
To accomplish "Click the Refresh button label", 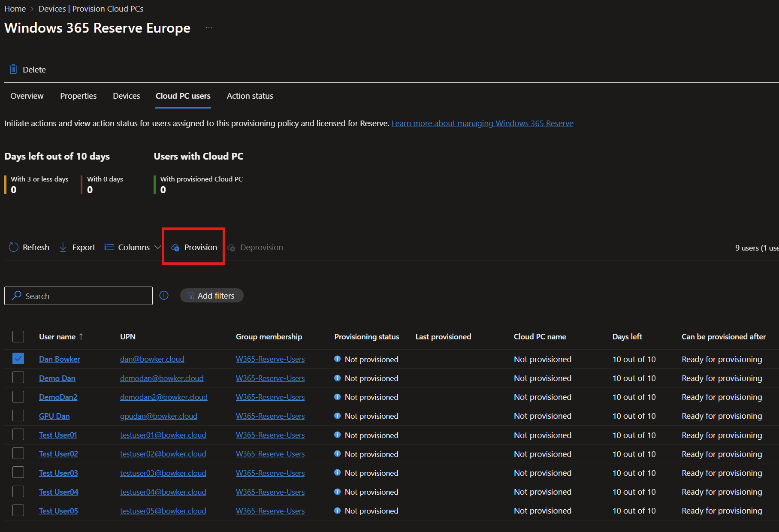I will [36, 247].
